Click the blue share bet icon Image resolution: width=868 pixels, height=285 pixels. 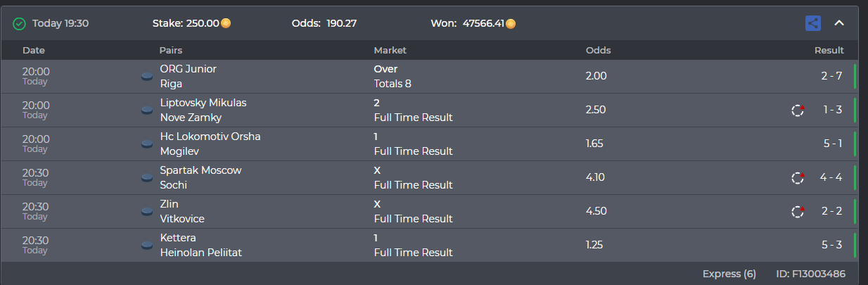click(x=813, y=23)
